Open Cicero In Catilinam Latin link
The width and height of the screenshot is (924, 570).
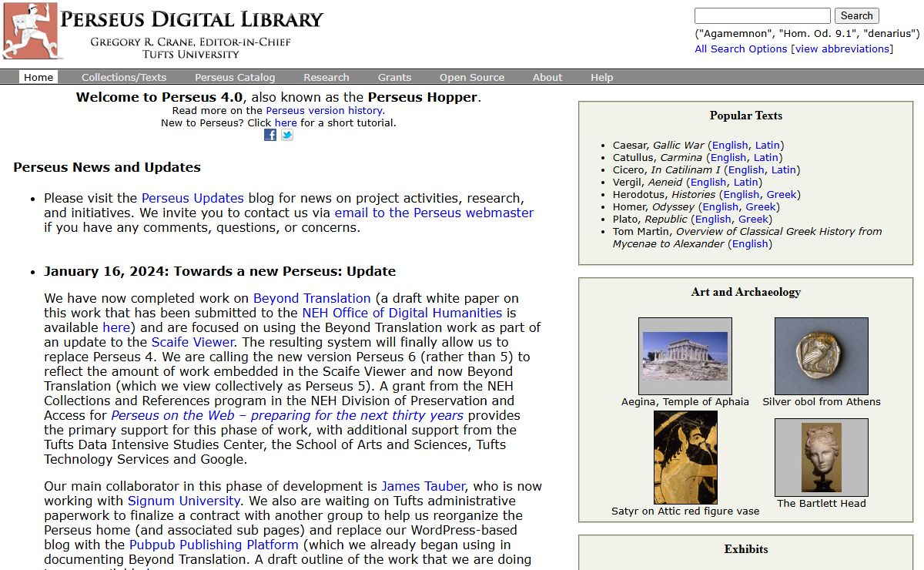[784, 169]
